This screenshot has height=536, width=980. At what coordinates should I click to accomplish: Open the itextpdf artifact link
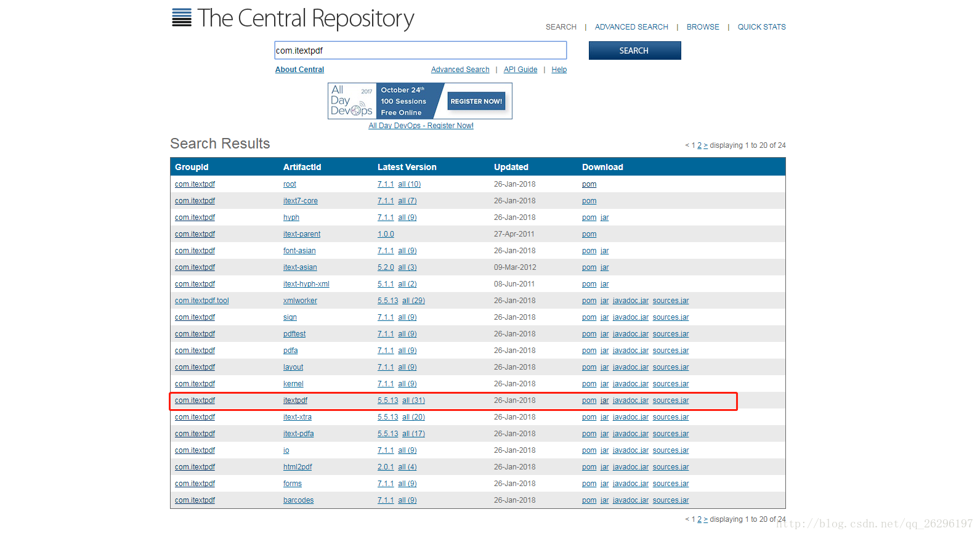coord(295,400)
